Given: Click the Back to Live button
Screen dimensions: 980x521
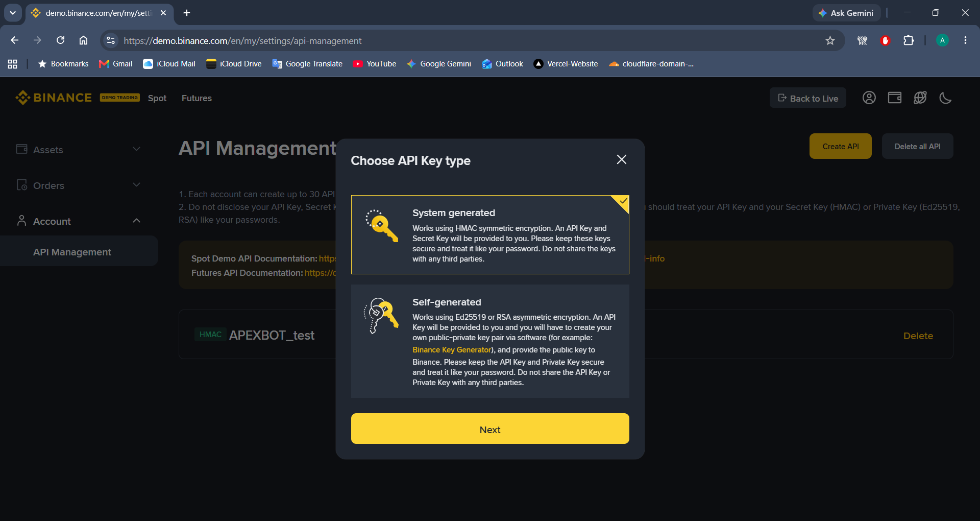Looking at the screenshot, I should click(x=807, y=98).
